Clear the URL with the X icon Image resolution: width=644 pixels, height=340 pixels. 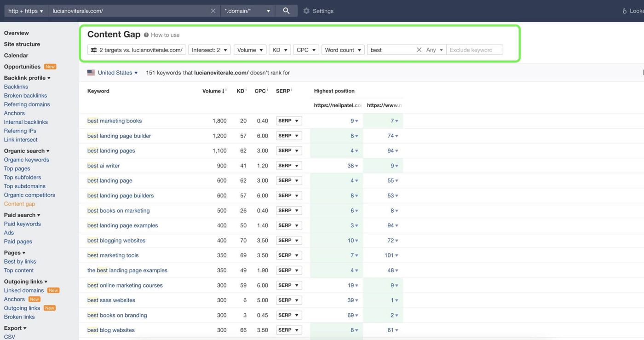213,11
